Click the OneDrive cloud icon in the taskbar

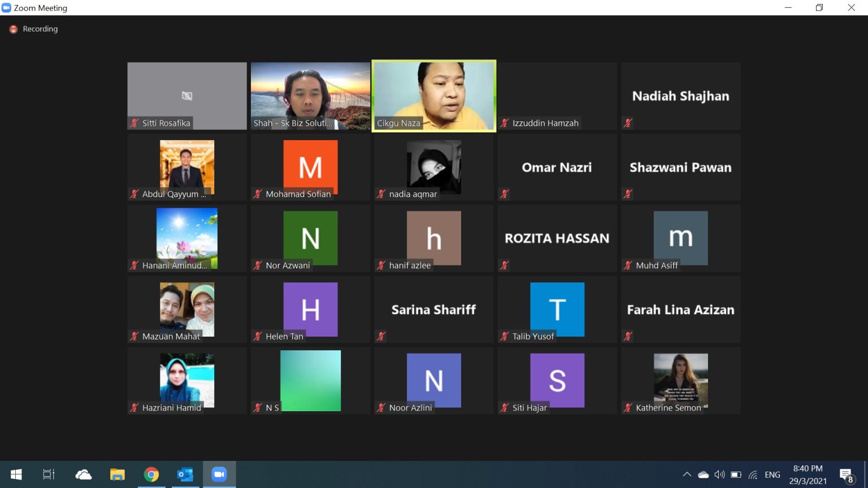click(84, 474)
